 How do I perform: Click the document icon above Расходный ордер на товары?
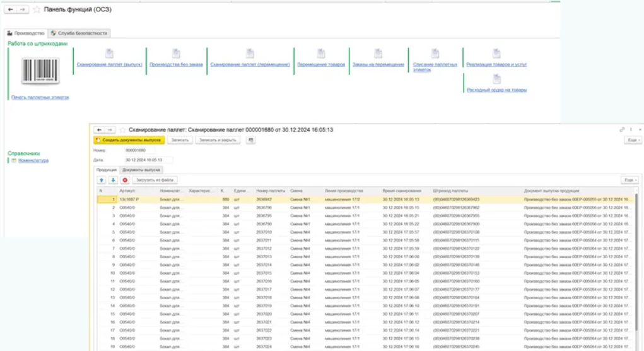pos(496,79)
